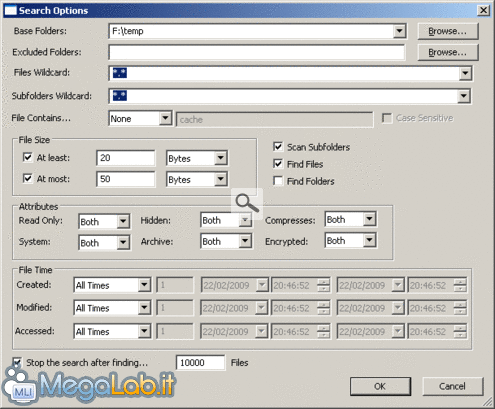Click the Excluded Folders text field

[257, 52]
